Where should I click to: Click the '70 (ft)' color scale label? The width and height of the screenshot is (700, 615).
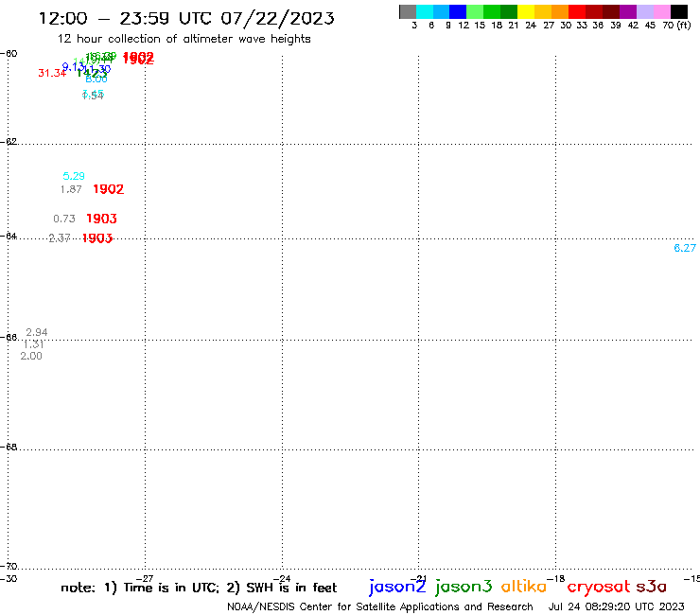(676, 26)
